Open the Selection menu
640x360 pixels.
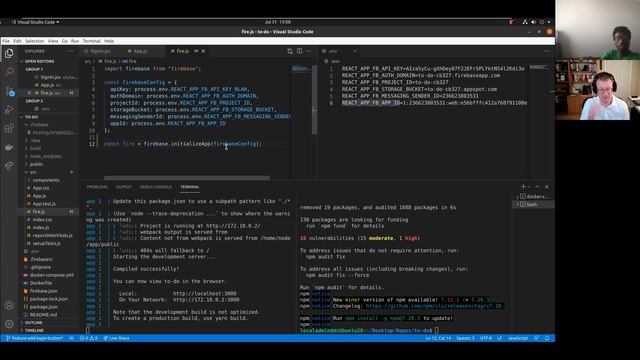point(34,41)
